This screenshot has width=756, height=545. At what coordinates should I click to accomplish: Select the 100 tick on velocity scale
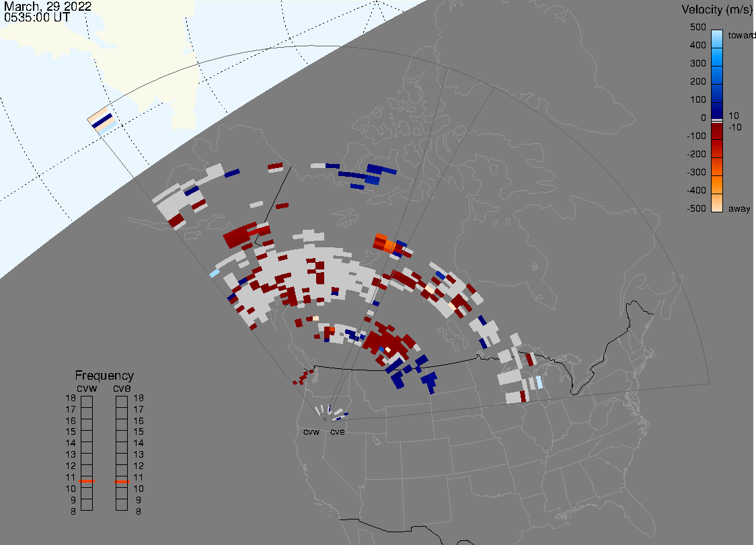click(x=697, y=99)
